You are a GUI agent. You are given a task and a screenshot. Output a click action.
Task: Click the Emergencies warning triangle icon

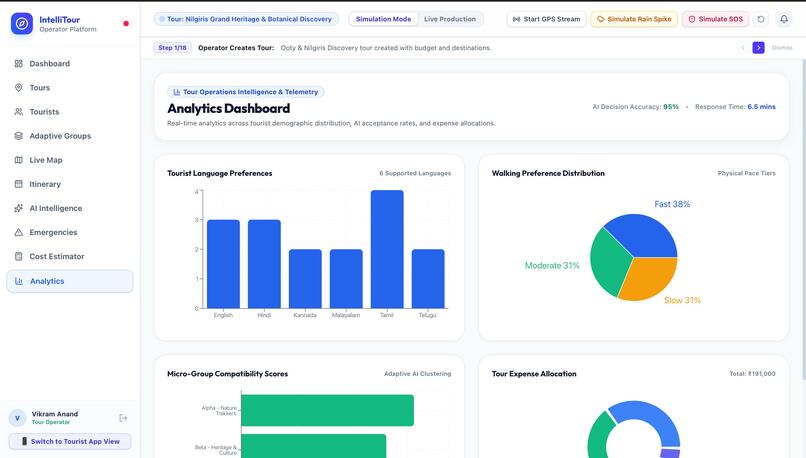19,232
